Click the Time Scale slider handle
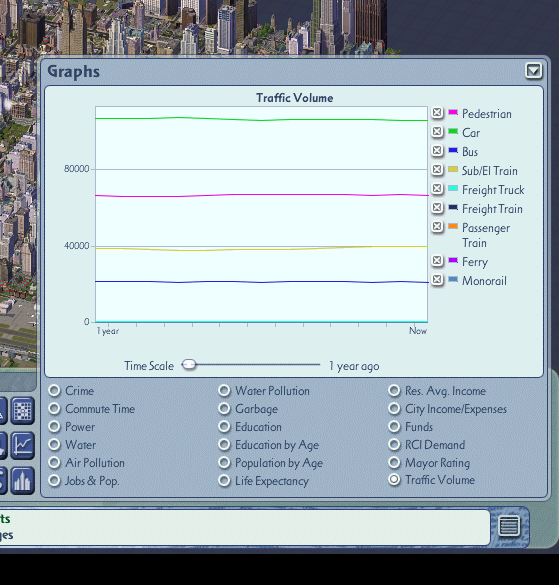 tap(189, 365)
